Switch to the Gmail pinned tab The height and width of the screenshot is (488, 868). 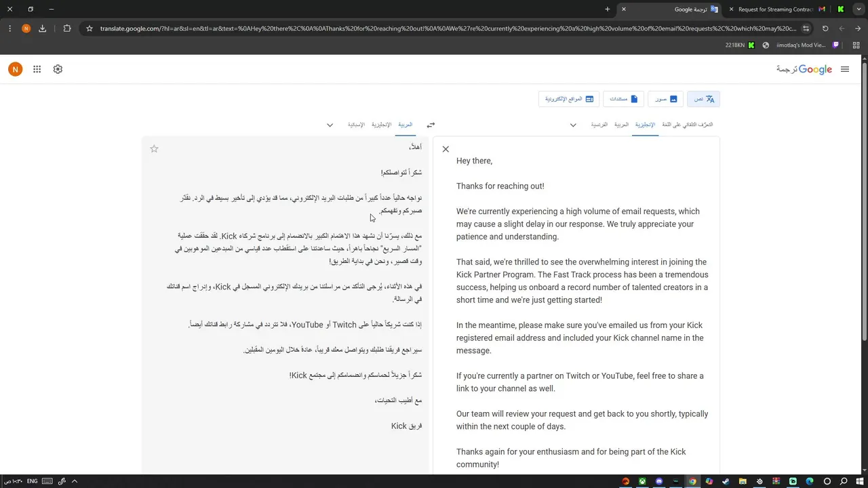pyautogui.click(x=822, y=9)
